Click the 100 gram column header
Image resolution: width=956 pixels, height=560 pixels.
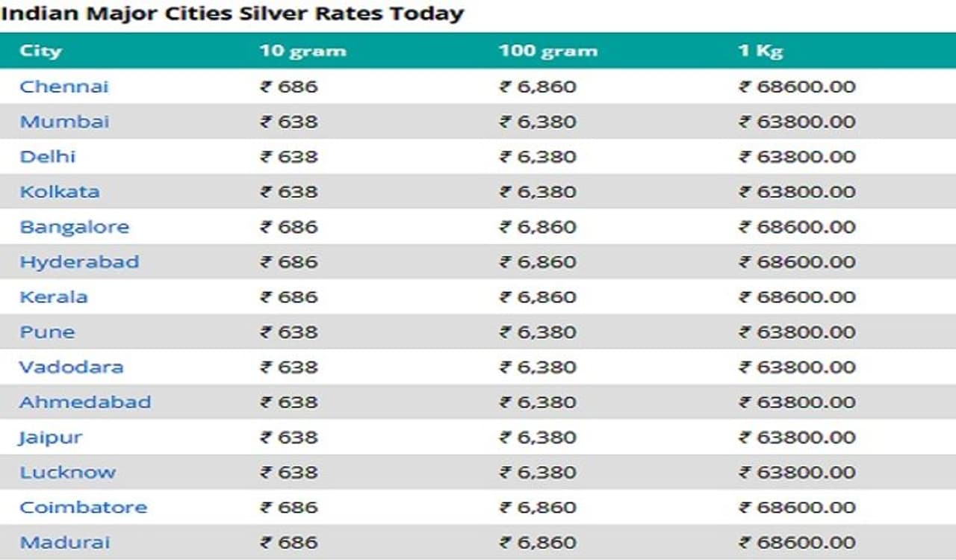coord(548,51)
